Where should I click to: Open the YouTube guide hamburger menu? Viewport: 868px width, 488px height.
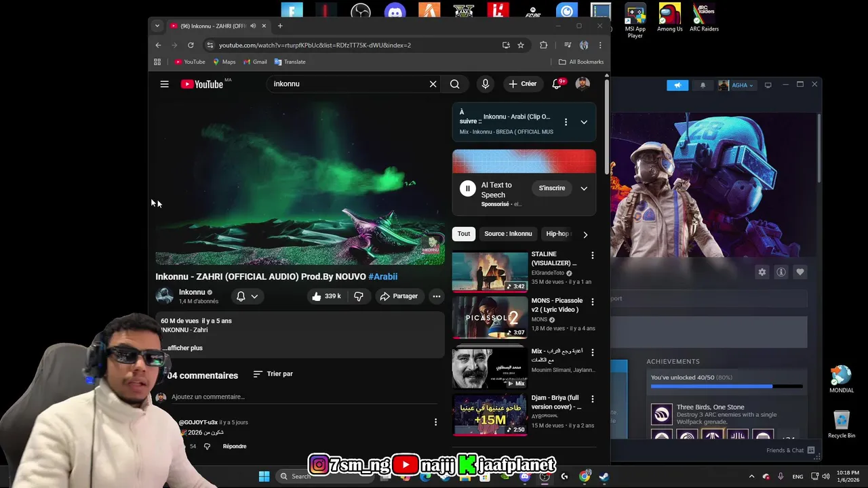tap(164, 84)
